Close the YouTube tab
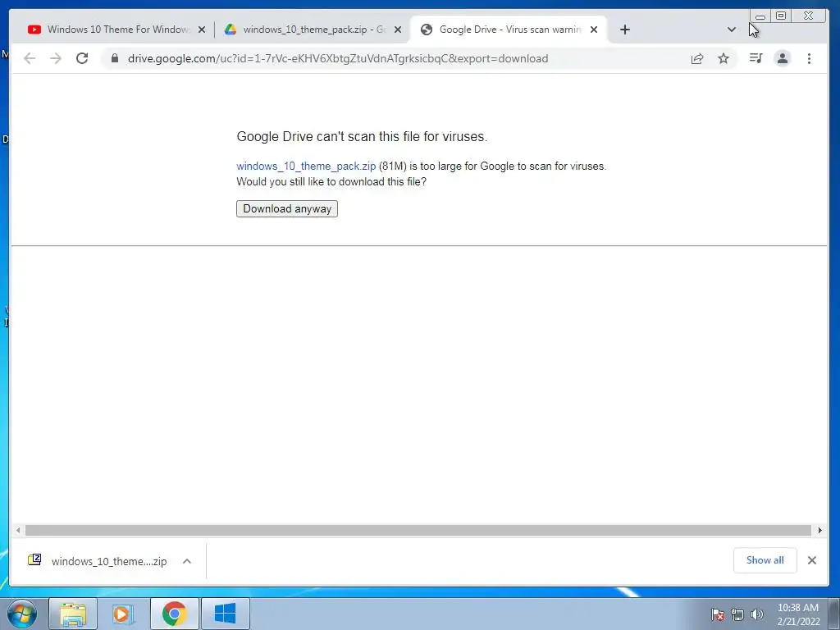 point(202,30)
